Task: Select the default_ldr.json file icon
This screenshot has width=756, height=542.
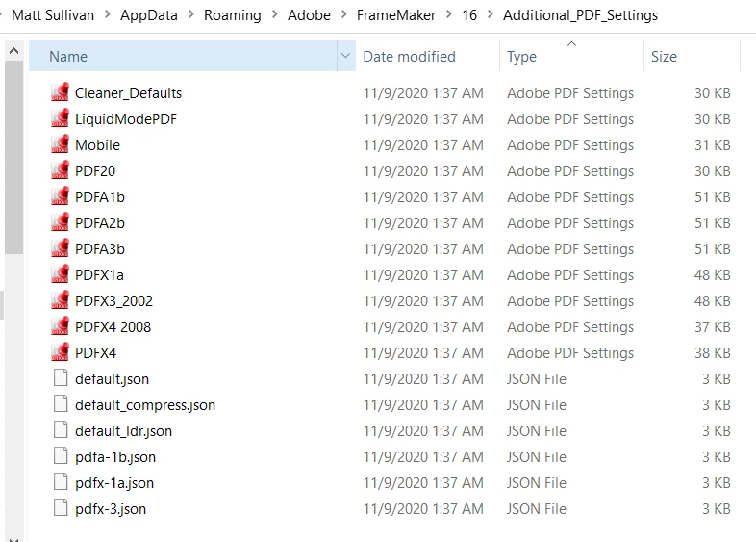Action: [x=61, y=430]
